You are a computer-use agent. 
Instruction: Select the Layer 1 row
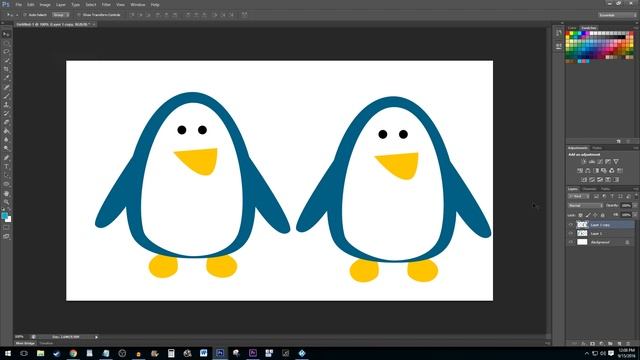coord(601,233)
